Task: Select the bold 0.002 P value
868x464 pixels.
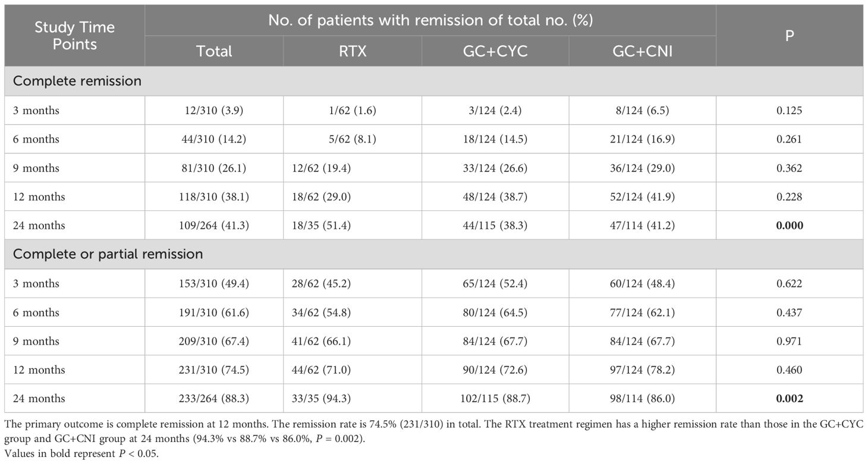Action: click(x=790, y=399)
